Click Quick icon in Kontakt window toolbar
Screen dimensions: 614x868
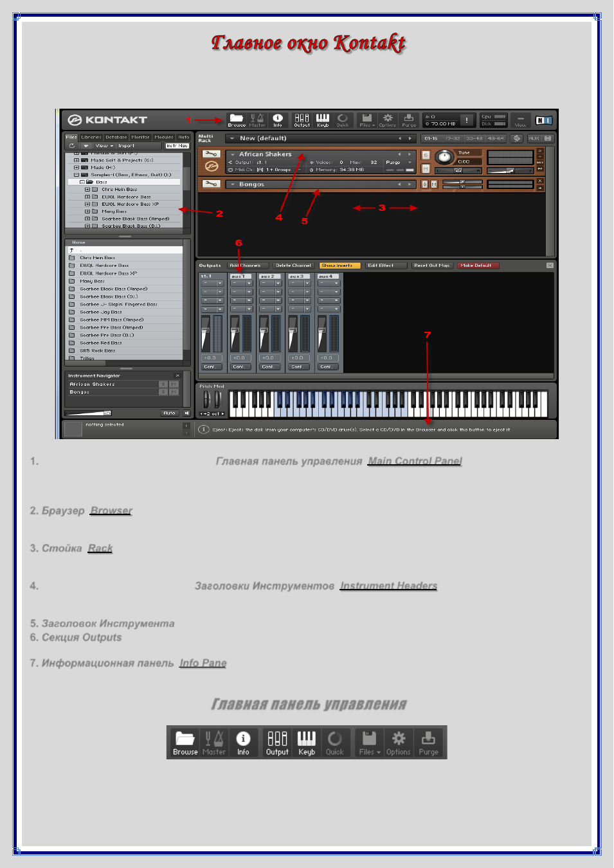[343, 120]
